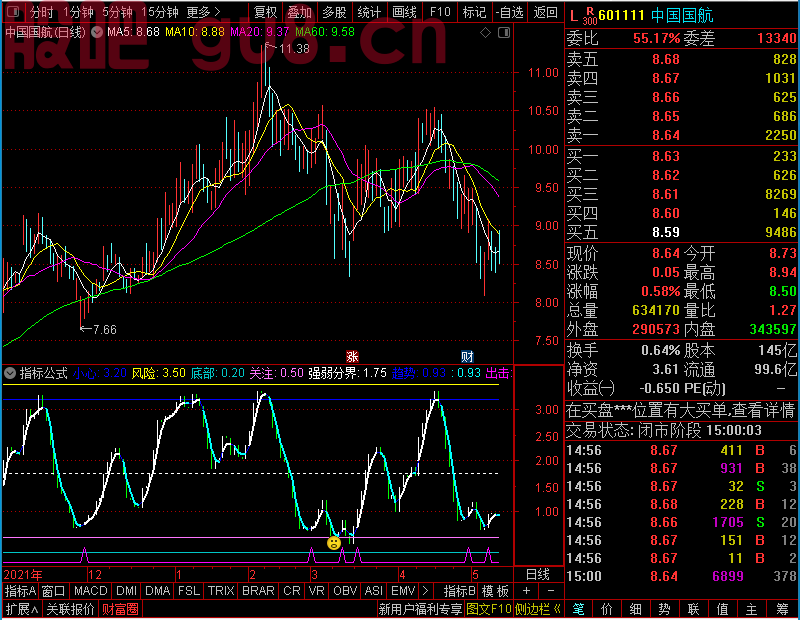Select the 筹 chip distribution tab
The image size is (800, 620).
783,609
